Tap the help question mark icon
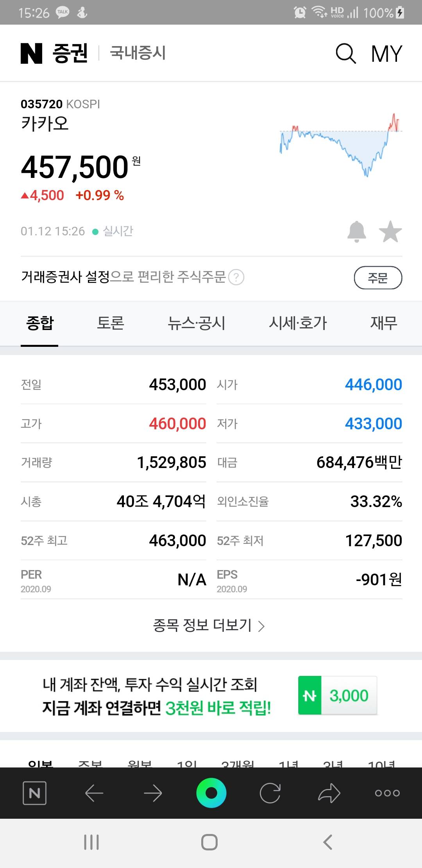Viewport: 422px width, 868px height. pyautogui.click(x=236, y=278)
